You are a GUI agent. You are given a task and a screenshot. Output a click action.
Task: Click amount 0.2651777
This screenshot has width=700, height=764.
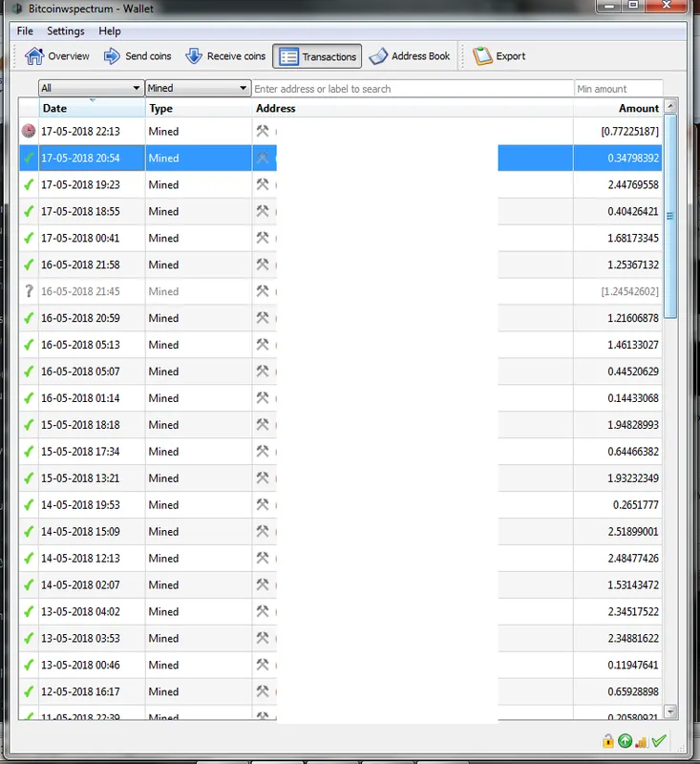point(636,505)
